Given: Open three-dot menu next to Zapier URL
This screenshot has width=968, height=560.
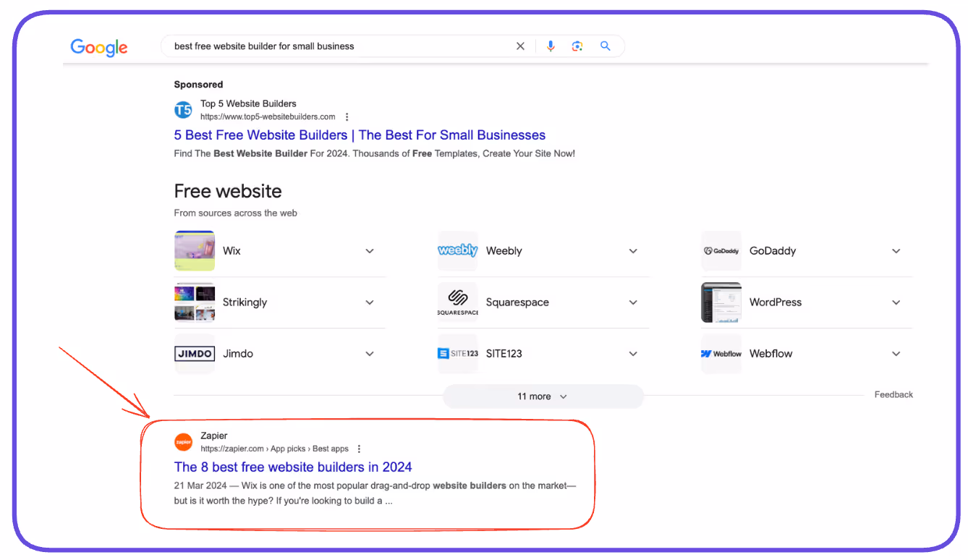Looking at the screenshot, I should [x=359, y=449].
